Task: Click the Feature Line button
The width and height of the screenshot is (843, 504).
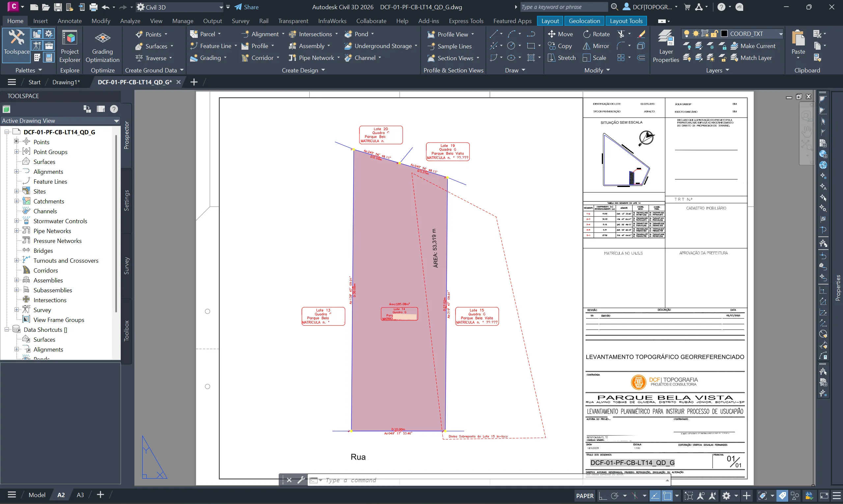Action: pos(211,46)
